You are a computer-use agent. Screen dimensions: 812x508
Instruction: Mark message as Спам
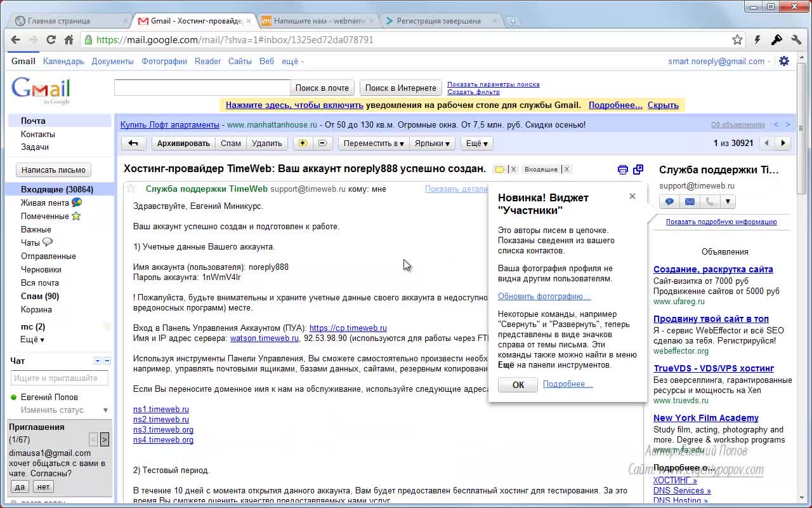pyautogui.click(x=231, y=144)
